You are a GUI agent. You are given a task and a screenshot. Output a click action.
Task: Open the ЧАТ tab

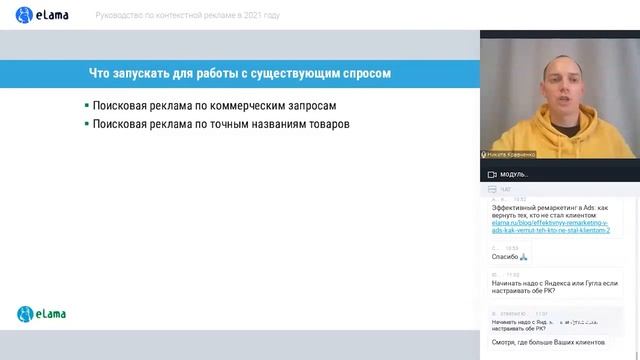pyautogui.click(x=505, y=189)
